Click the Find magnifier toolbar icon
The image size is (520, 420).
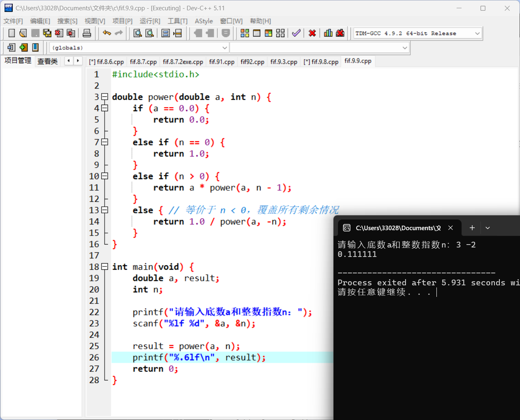pyautogui.click(x=138, y=33)
